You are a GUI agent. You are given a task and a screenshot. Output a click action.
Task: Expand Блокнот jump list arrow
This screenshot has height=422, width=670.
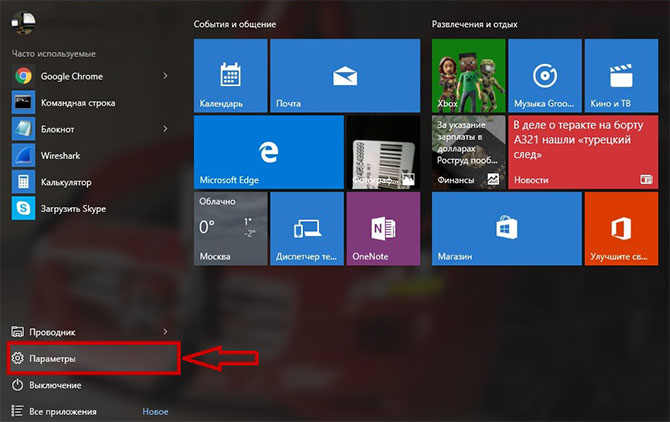[165, 129]
